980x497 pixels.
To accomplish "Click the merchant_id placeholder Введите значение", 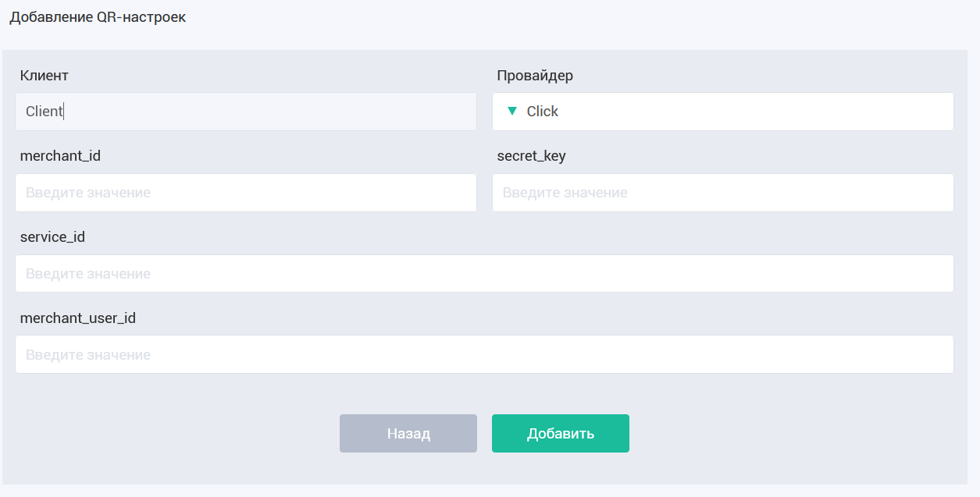I will 88,193.
